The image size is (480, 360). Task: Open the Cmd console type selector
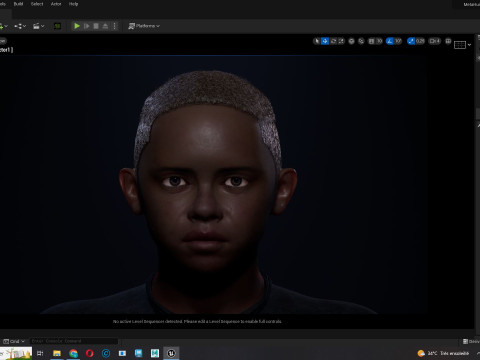[x=14, y=341]
